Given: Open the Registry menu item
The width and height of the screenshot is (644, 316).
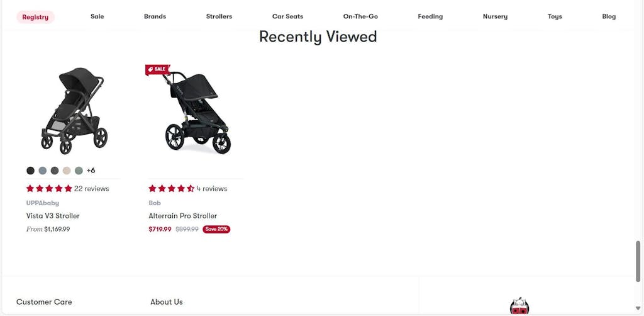Looking at the screenshot, I should click(35, 17).
